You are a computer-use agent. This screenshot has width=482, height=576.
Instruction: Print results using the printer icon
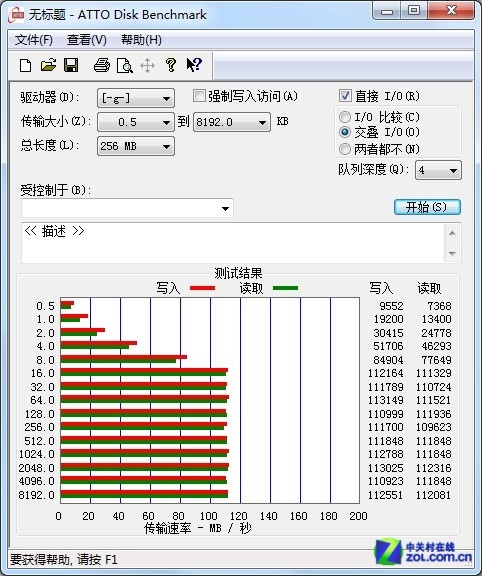[102, 65]
